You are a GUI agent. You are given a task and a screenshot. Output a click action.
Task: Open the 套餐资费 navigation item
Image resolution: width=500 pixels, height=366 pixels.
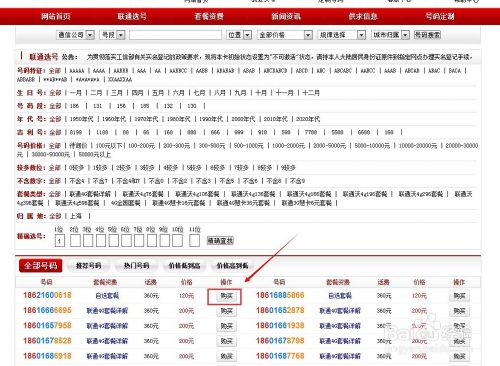pos(209,16)
